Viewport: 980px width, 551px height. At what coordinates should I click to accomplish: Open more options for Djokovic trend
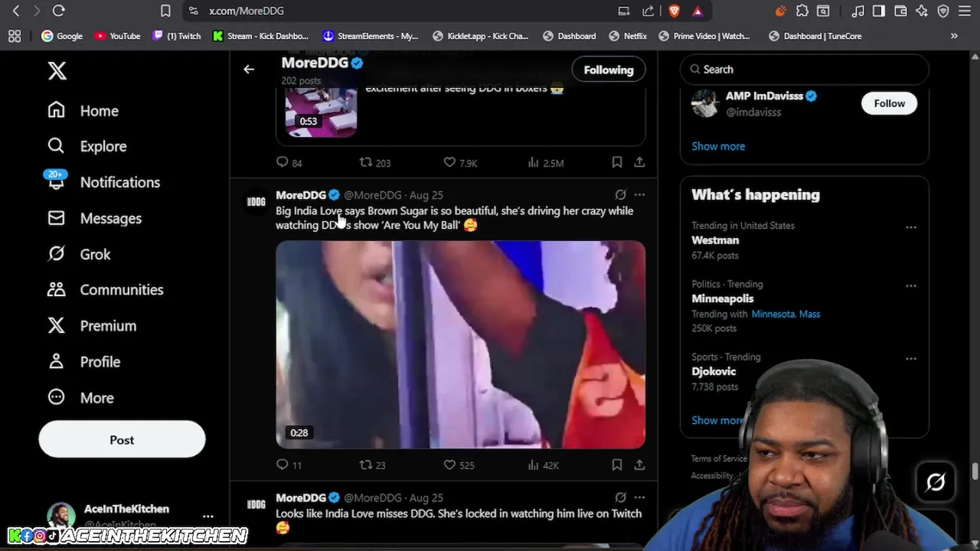(x=910, y=358)
